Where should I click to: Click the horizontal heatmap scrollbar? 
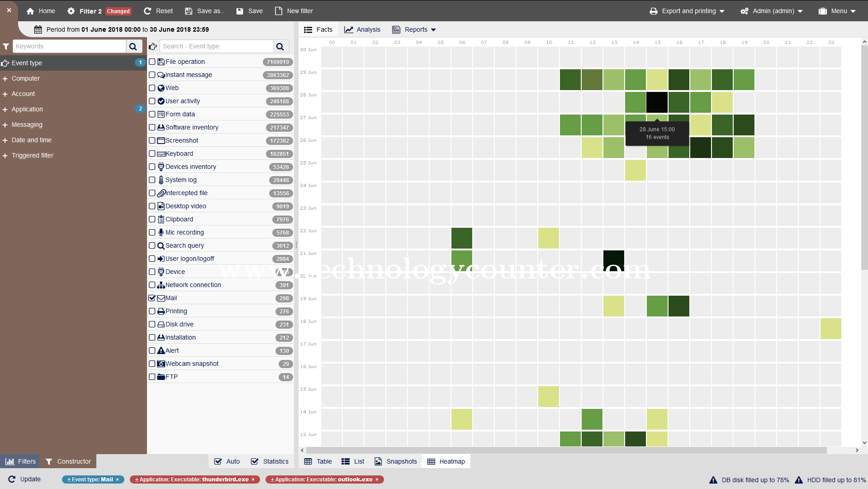click(x=566, y=450)
